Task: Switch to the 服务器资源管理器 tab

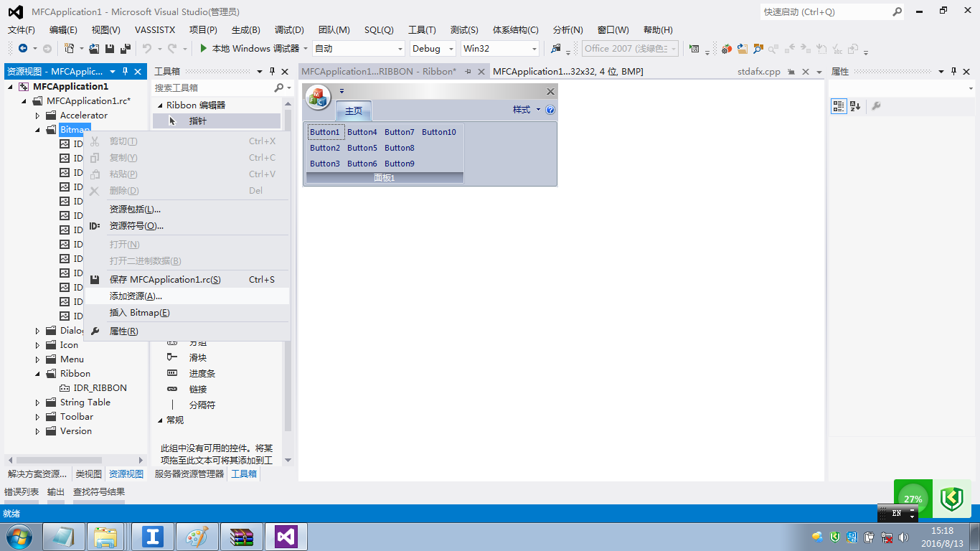Action: click(189, 474)
